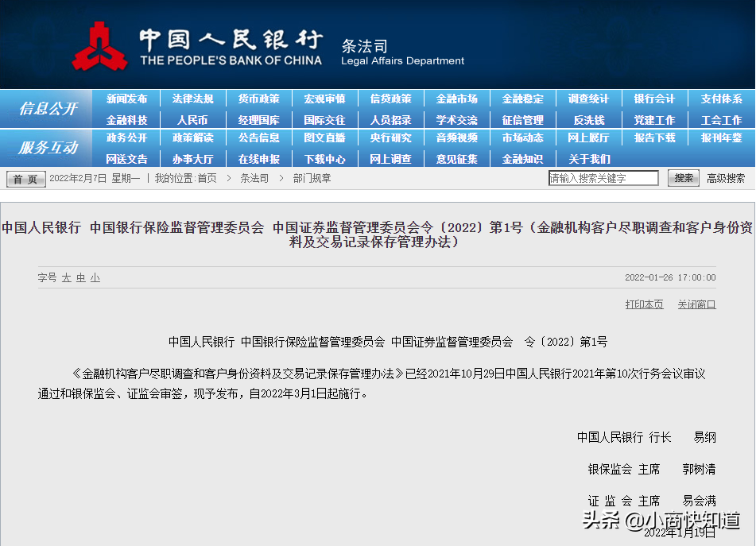Screen dimensions: 756x546
Task: Visit the 国际交往 page
Action: pyautogui.click(x=324, y=120)
